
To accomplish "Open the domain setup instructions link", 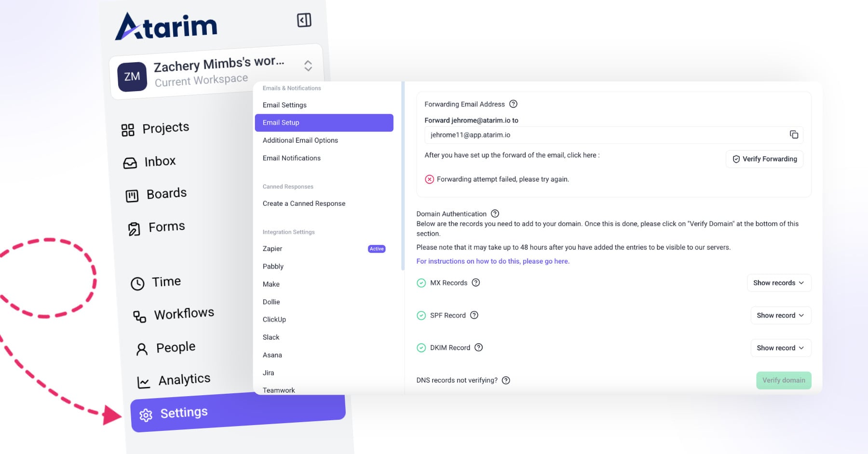I will 492,261.
